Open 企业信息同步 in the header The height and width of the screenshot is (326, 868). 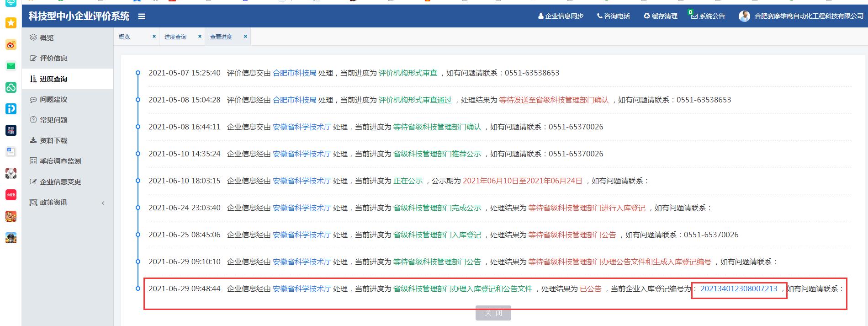[561, 16]
